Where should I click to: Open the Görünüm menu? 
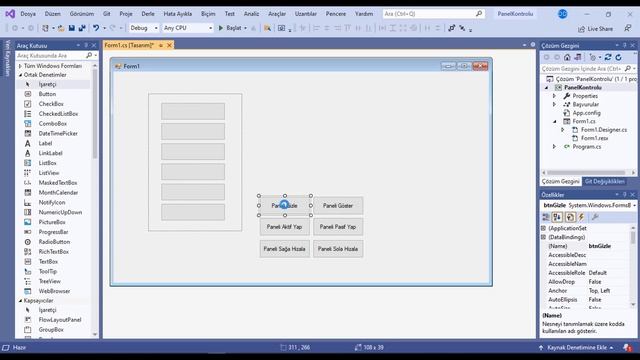[x=82, y=14]
